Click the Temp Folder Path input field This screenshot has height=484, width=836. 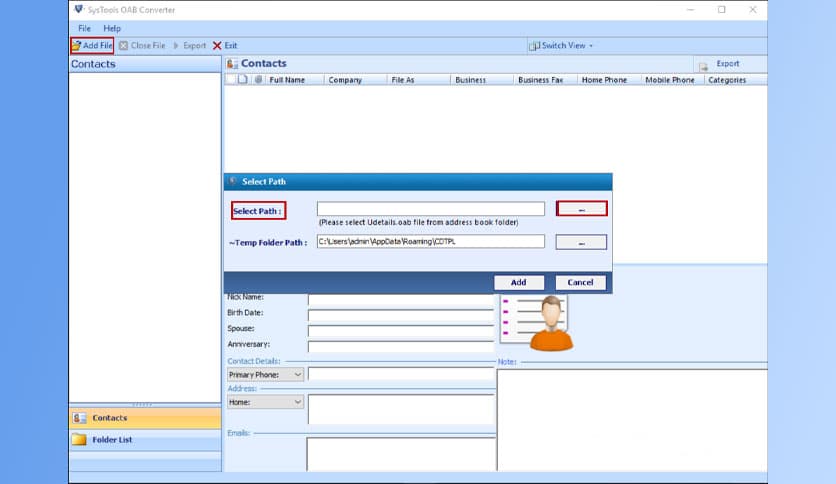click(431, 241)
